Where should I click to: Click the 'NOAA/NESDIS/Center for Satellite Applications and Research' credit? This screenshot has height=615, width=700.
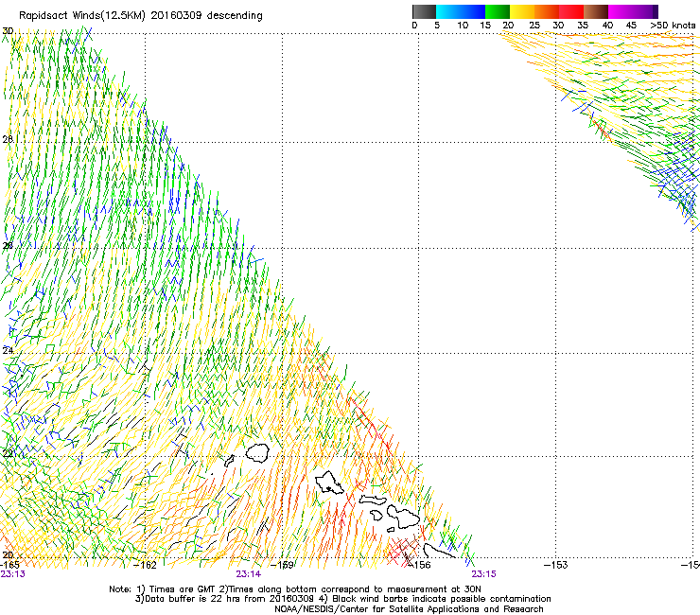tap(409, 609)
